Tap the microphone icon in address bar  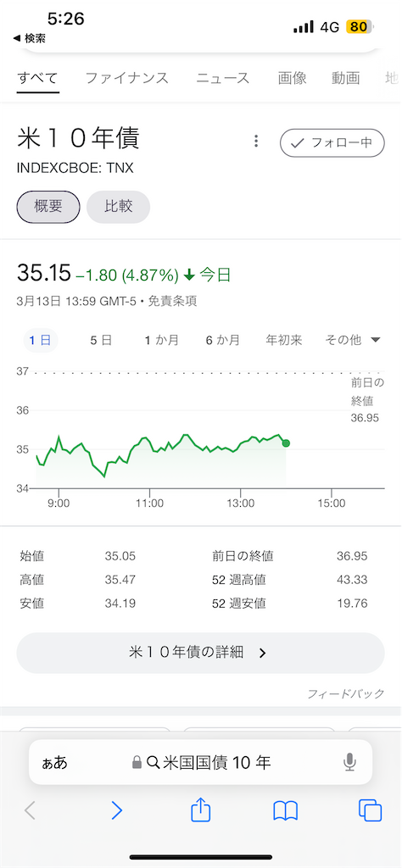(x=349, y=763)
